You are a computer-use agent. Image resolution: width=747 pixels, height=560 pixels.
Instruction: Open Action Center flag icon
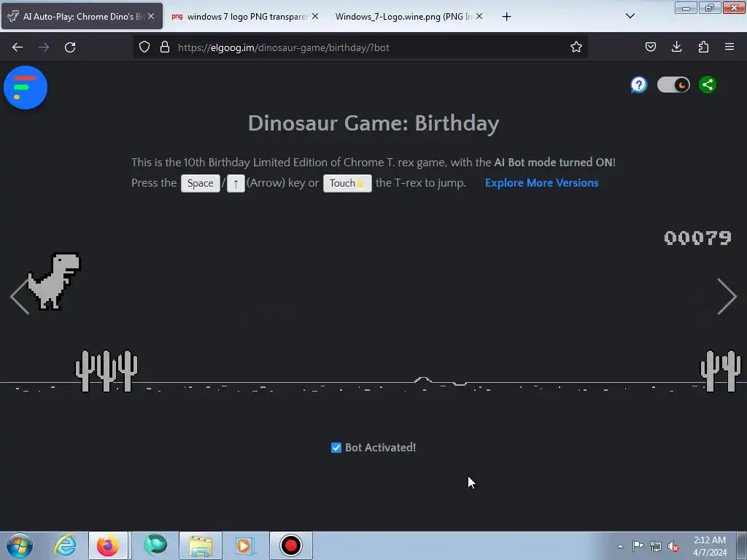point(638,545)
